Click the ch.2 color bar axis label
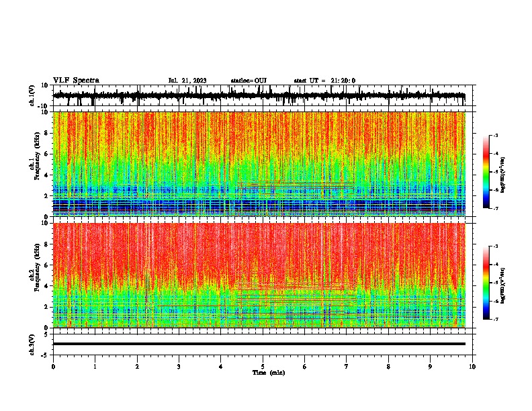Image resolution: width=532 pixels, height=411 pixels. tap(503, 285)
